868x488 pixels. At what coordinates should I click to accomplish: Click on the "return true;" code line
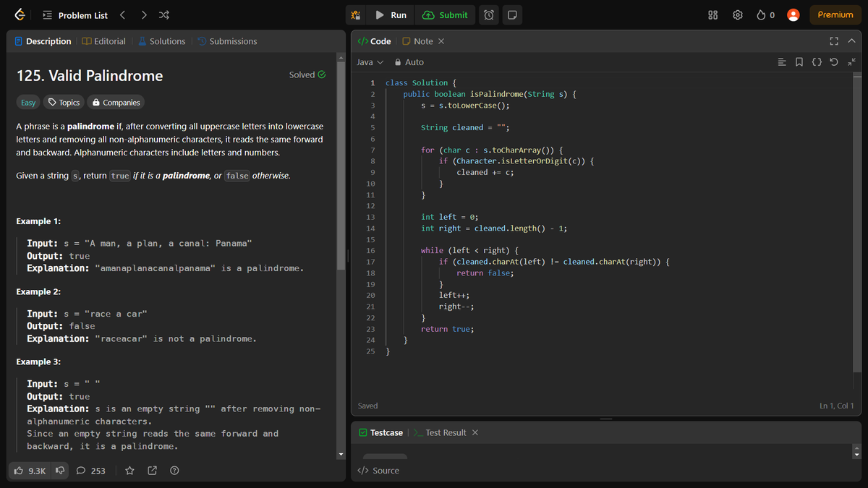coord(447,329)
